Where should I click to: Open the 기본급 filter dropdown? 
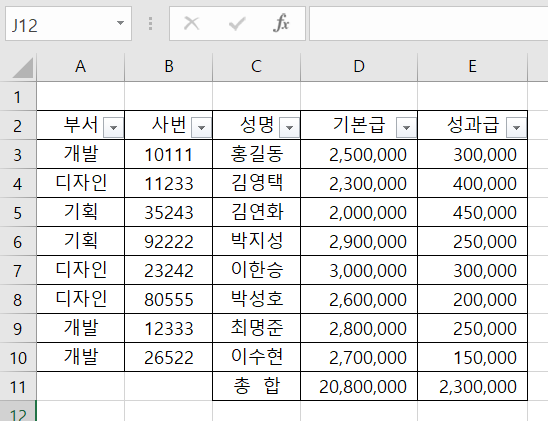click(406, 128)
